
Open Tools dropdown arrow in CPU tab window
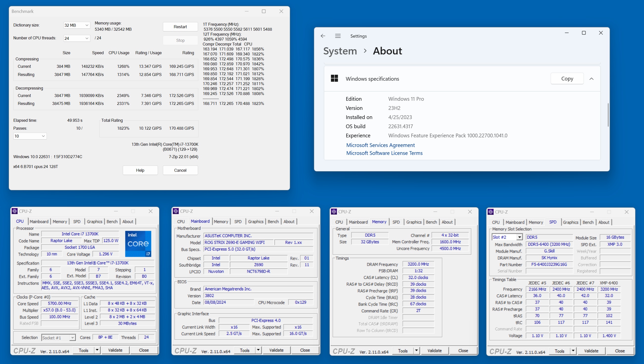97,350
